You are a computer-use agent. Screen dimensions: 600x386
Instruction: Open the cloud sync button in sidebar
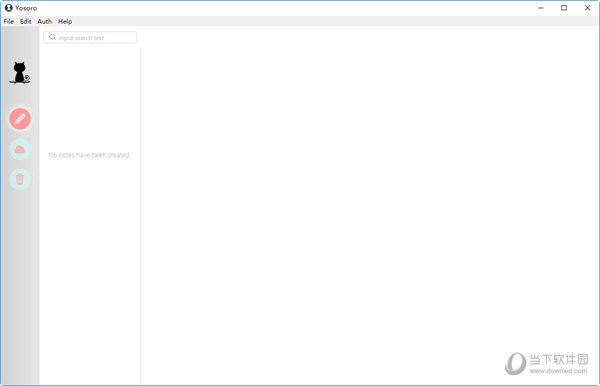tap(20, 149)
